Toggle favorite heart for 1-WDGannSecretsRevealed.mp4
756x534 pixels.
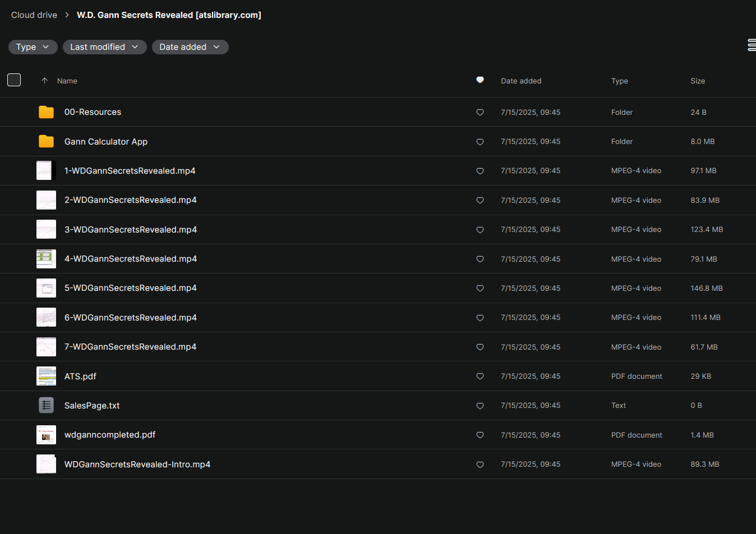tap(480, 171)
